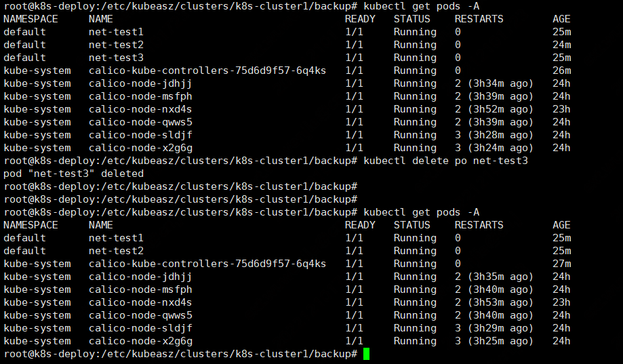
Task: Click the AGE header in the lower table
Action: 561,225
